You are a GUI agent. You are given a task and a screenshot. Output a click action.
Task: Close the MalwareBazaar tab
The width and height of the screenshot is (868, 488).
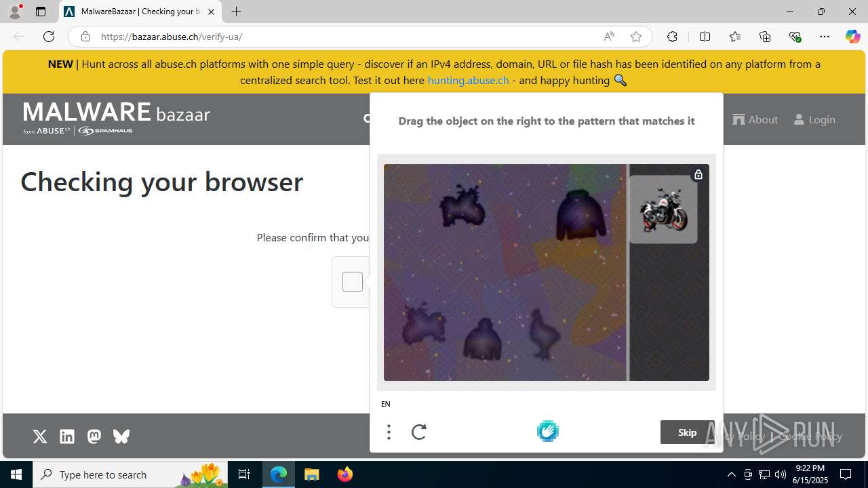click(x=211, y=12)
